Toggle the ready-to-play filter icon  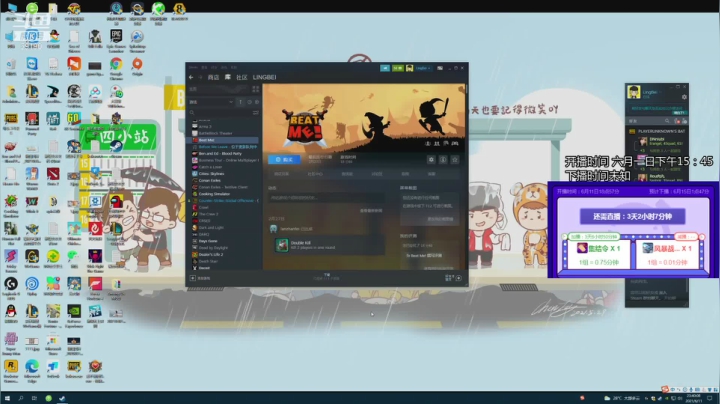point(257,102)
